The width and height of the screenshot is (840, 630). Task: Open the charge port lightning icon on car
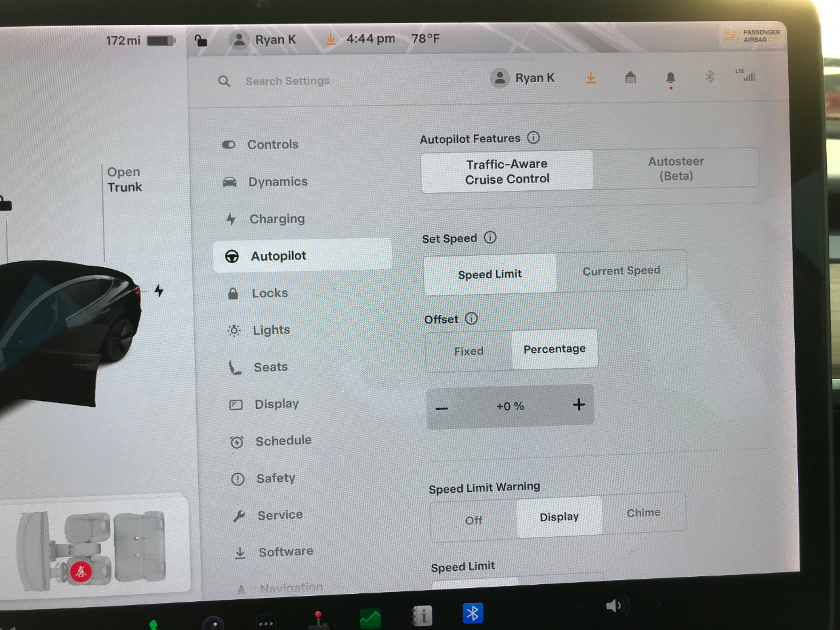[159, 291]
